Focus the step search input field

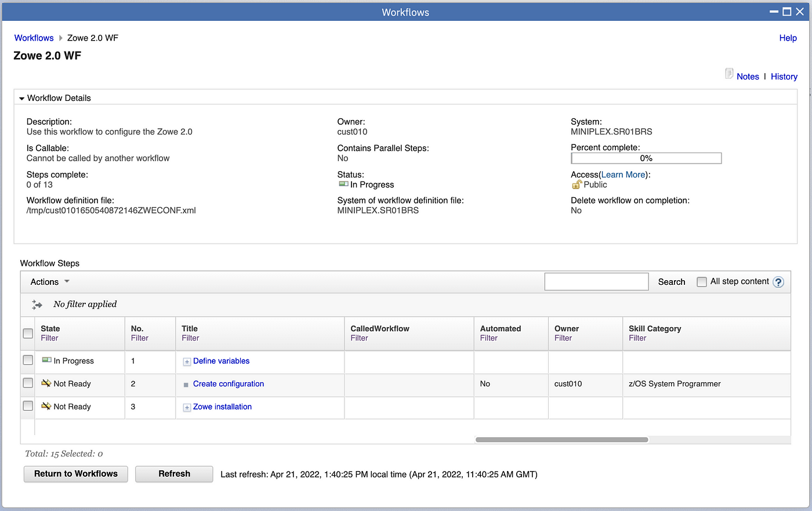pyautogui.click(x=596, y=282)
